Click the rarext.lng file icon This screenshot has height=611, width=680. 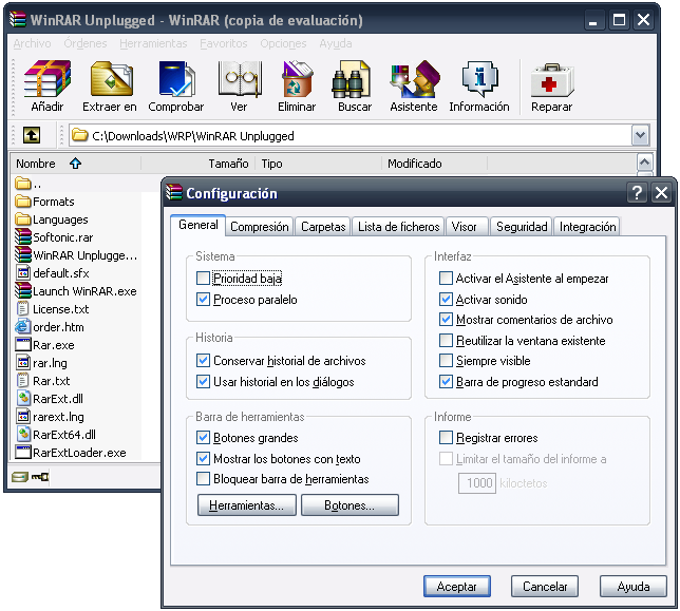point(23,416)
